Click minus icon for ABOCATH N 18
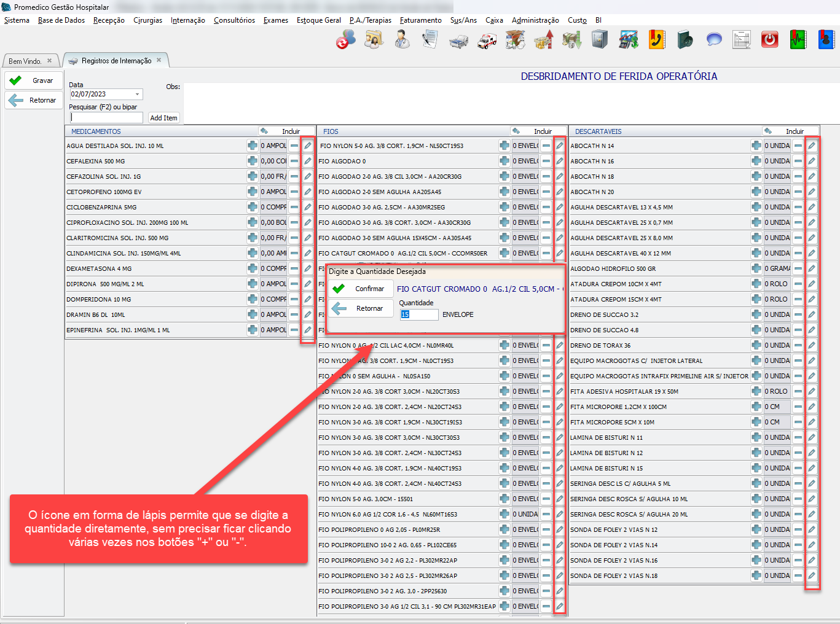 pos(798,176)
